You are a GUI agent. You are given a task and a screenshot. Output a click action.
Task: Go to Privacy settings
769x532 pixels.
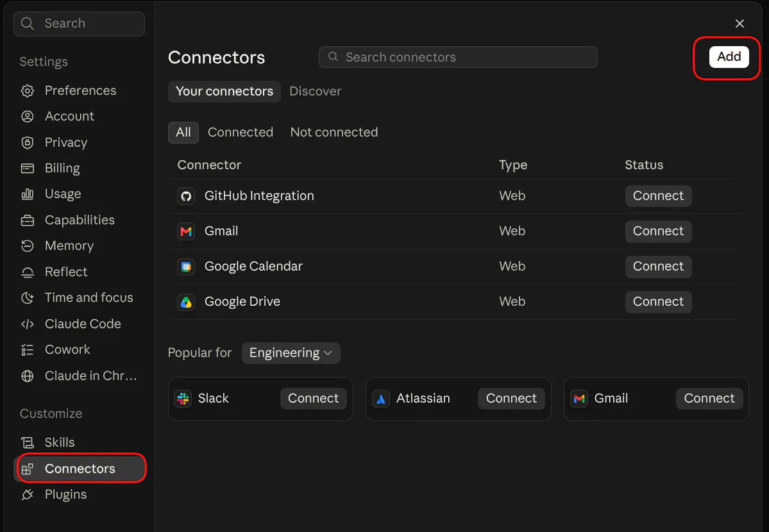pos(80,143)
